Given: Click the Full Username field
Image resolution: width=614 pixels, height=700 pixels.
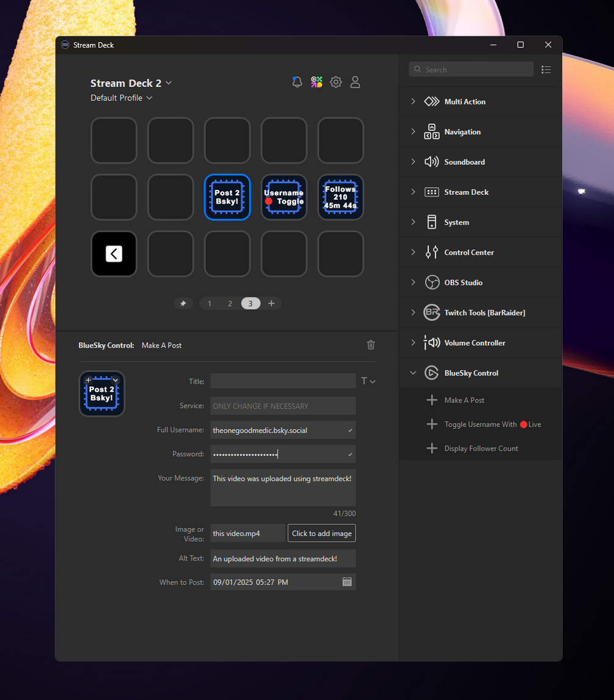Looking at the screenshot, I should click(283, 430).
